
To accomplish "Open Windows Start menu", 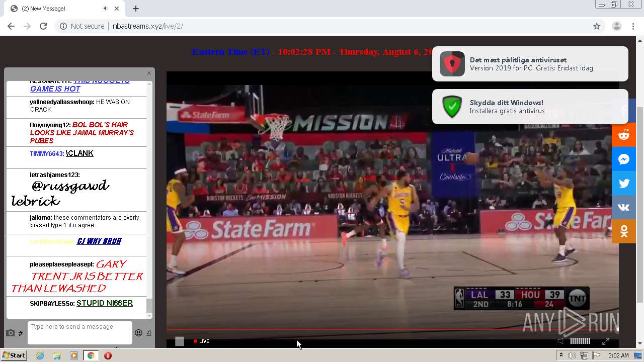I will click(x=14, y=355).
